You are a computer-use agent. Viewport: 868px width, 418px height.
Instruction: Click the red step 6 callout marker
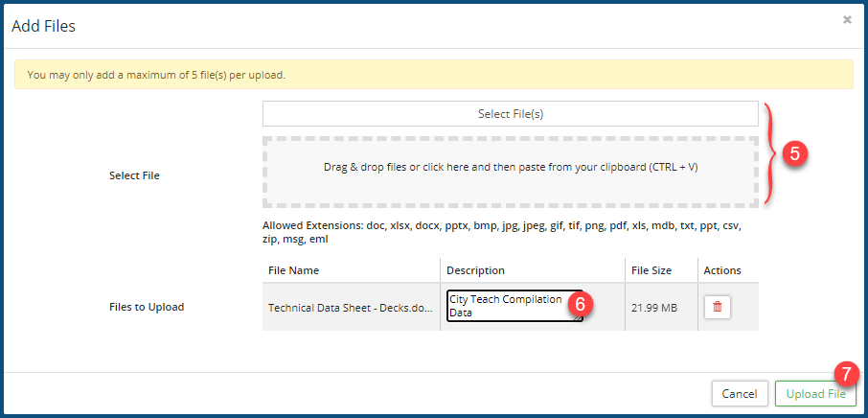(x=579, y=303)
